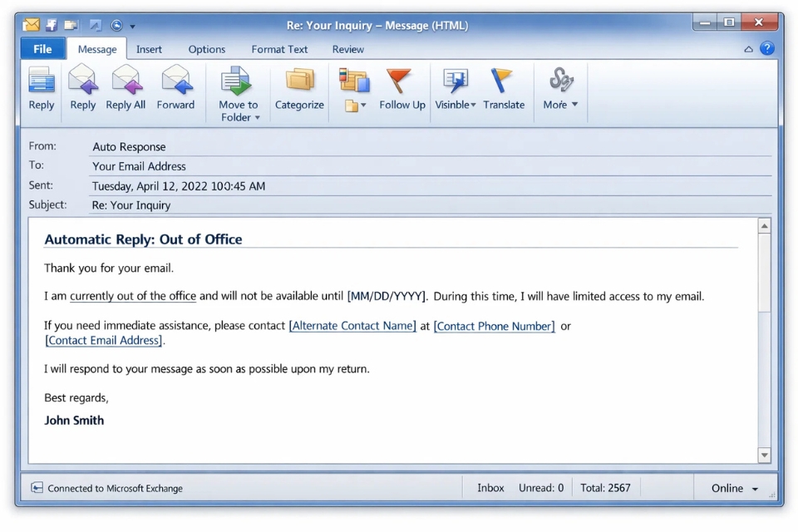Viewport: 798px width, 532px height.
Task: Expand the quick access toolbar customization arrow
Action: [133, 26]
